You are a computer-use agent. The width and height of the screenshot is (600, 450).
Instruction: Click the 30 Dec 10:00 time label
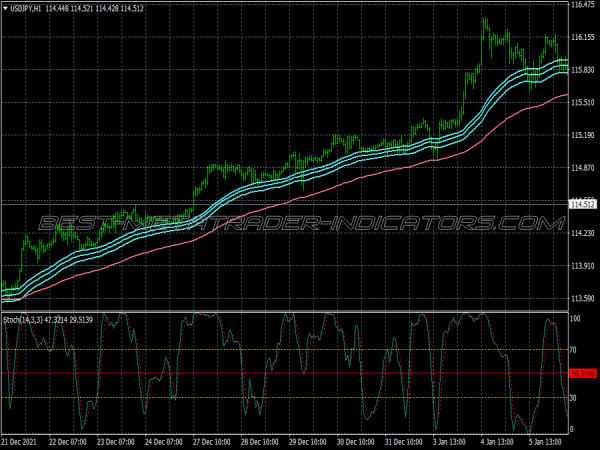tap(355, 442)
